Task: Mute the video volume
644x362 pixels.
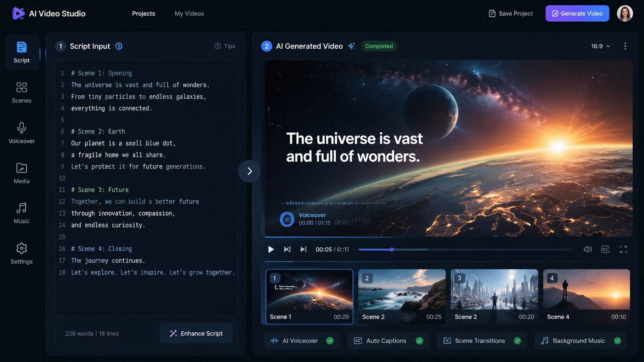Action: [588, 249]
